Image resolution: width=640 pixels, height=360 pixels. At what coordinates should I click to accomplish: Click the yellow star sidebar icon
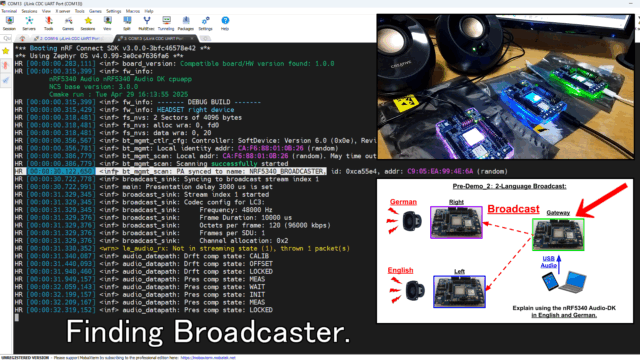[x=6, y=51]
